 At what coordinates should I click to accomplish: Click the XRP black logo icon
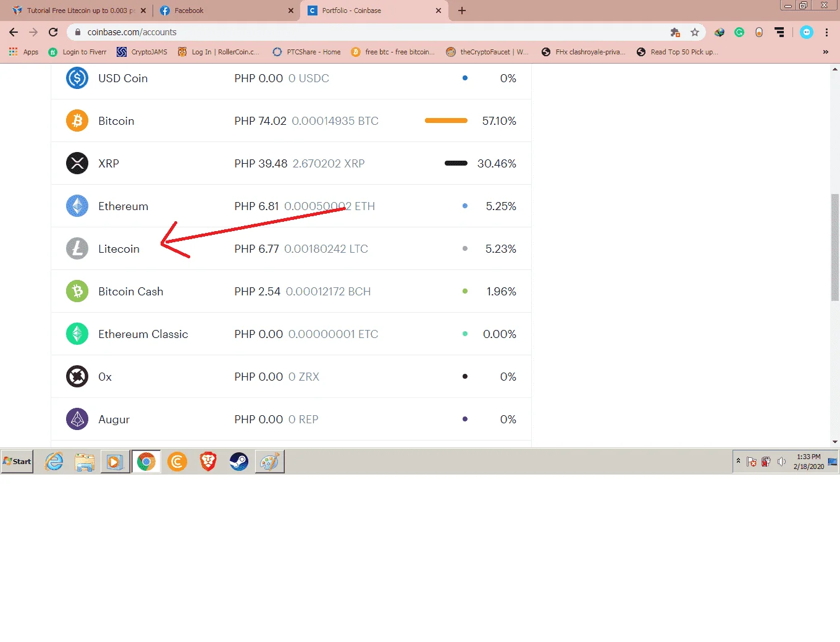[x=77, y=164]
